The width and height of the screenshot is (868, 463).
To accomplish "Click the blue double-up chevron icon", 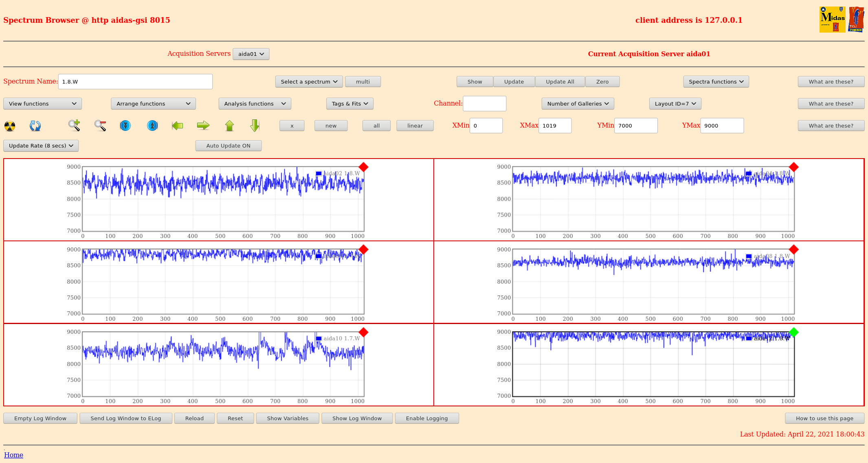I will [152, 126].
